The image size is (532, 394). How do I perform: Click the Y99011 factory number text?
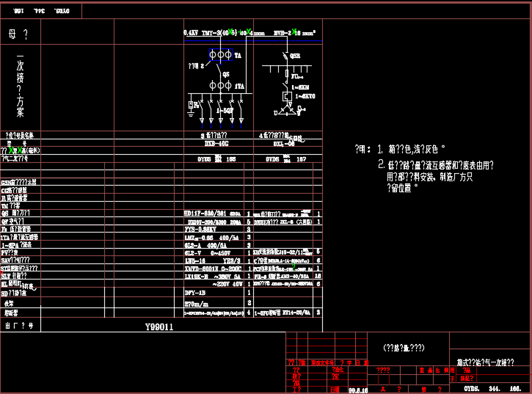(x=159, y=326)
